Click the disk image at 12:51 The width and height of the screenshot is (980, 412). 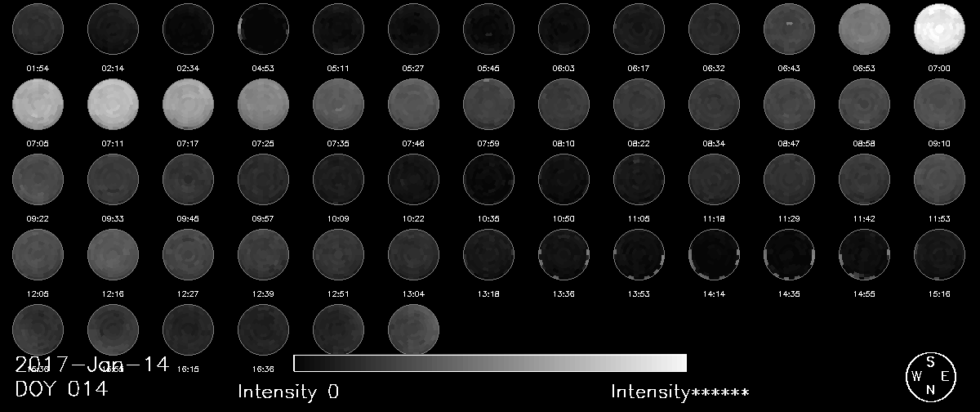(338, 254)
